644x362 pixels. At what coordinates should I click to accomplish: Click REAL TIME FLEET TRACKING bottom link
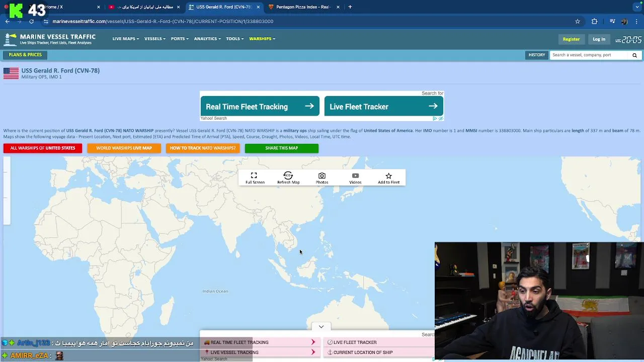[260, 342]
